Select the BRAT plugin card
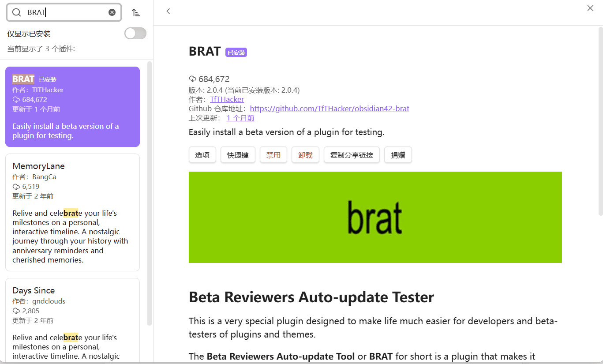 click(72, 107)
